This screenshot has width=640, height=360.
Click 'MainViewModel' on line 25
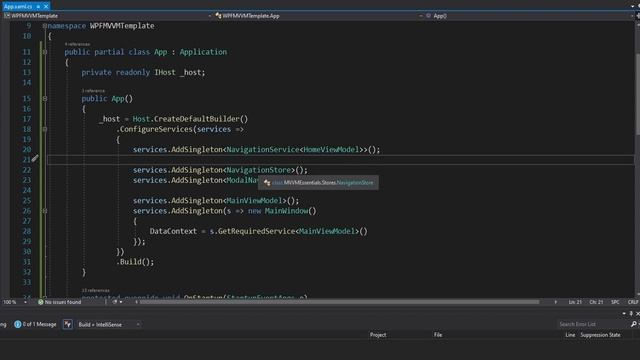[254, 200]
